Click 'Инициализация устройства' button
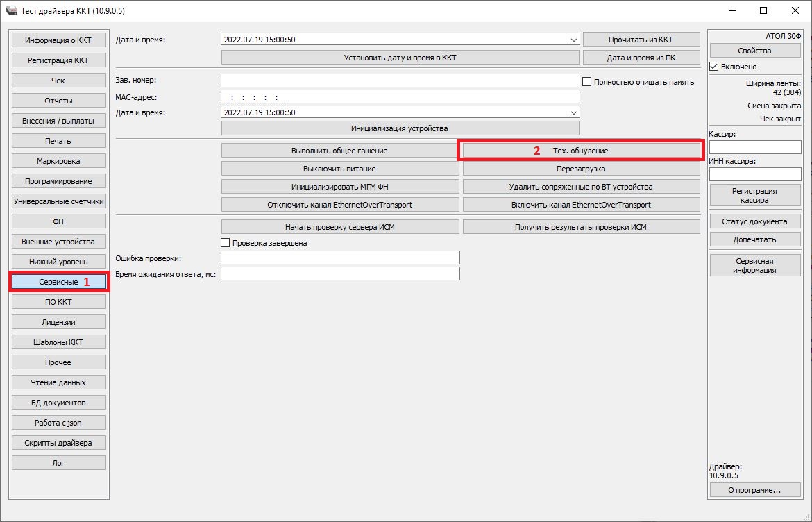Image resolution: width=812 pixels, height=522 pixels. click(400, 128)
